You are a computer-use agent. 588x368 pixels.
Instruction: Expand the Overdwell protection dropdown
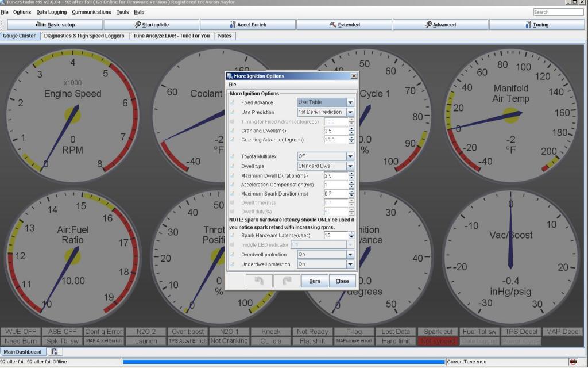[350, 255]
